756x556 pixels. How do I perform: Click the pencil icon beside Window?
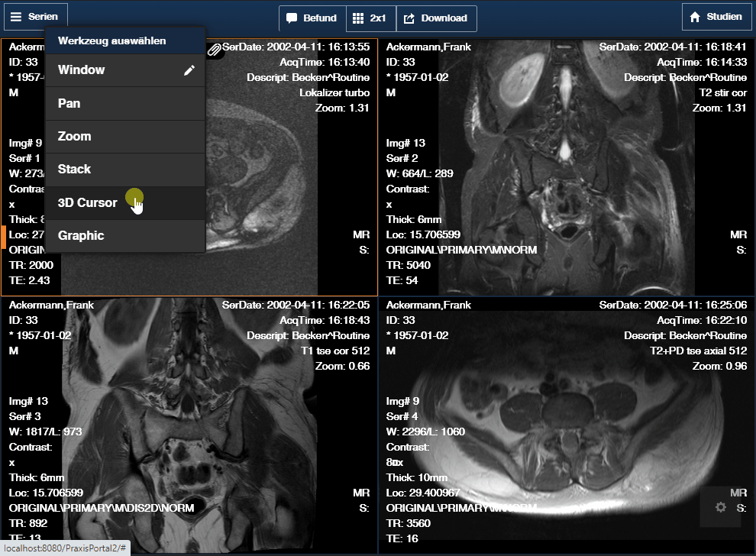(x=189, y=70)
